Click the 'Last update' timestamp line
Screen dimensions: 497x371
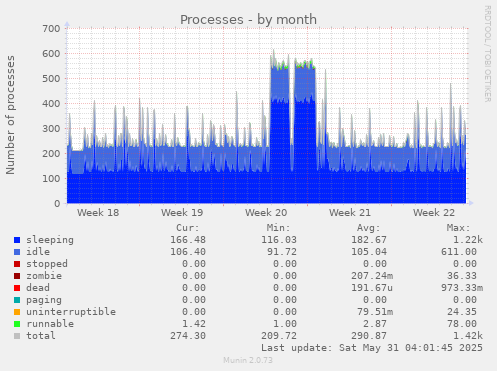(372, 348)
